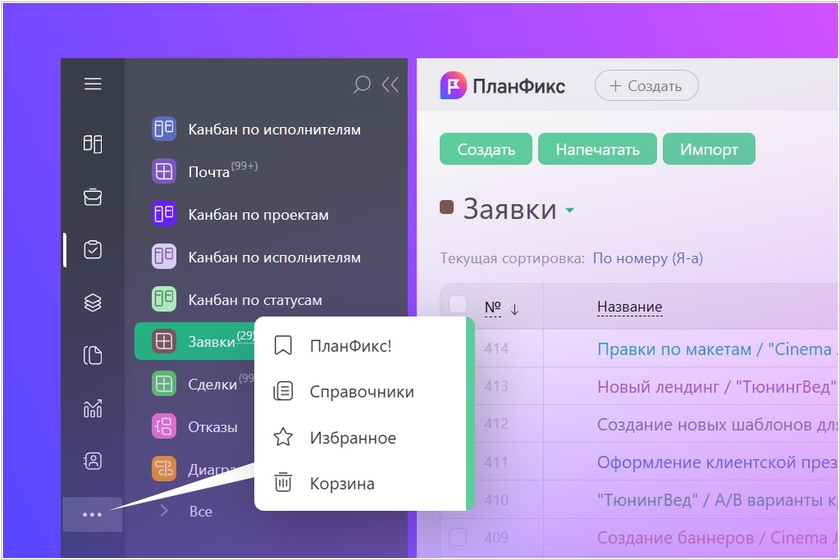Click the briefcase projects icon in the rail

tap(93, 197)
